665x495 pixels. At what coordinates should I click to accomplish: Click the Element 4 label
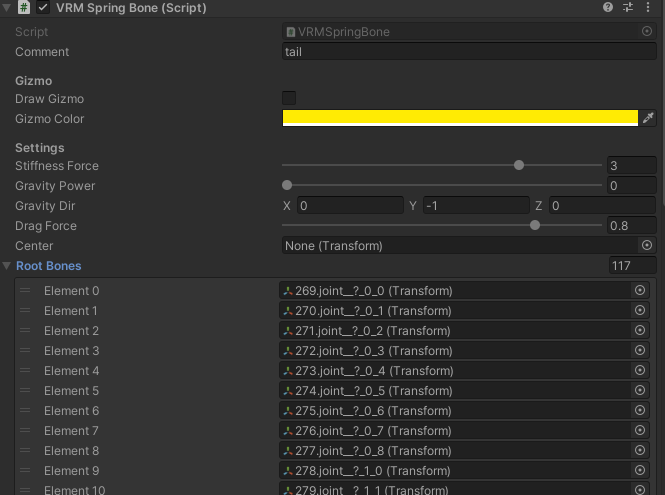71,371
